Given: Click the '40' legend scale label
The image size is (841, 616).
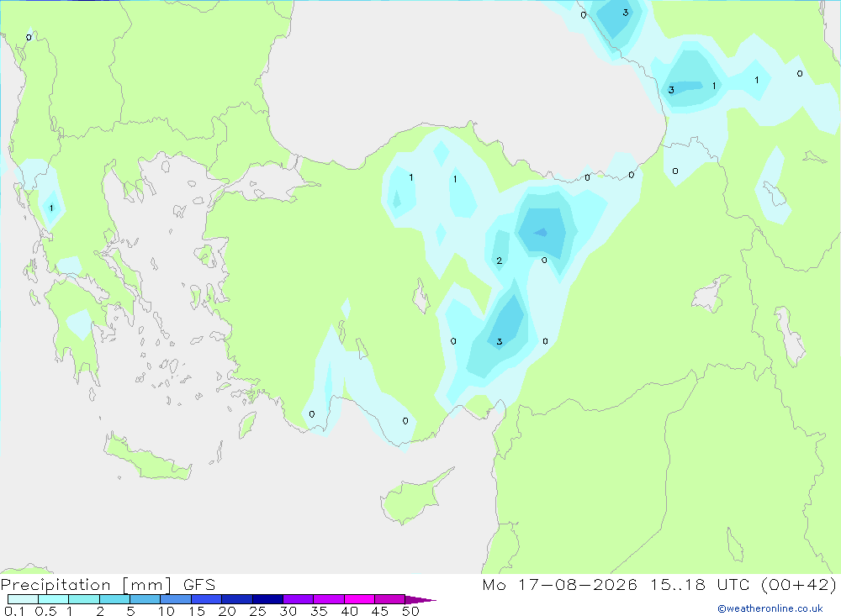Looking at the screenshot, I should click(349, 611).
